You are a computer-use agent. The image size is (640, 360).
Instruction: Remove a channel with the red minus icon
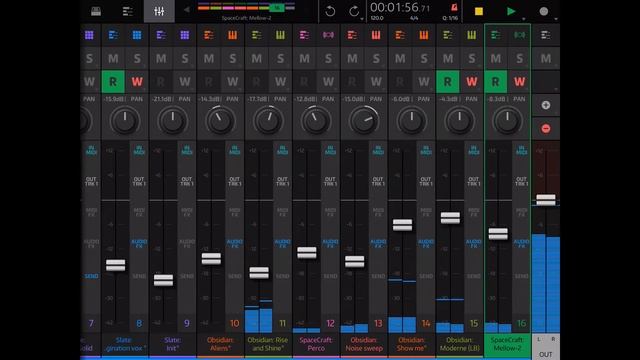coord(546,129)
